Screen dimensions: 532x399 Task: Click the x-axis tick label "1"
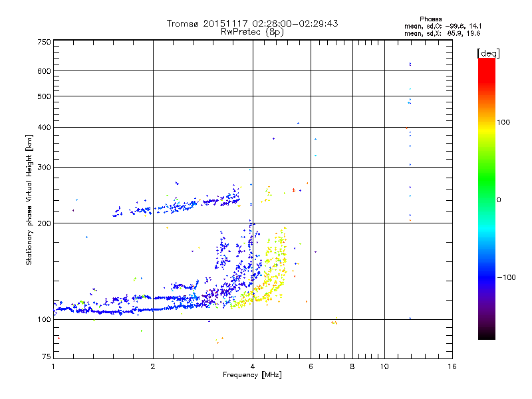tap(53, 366)
